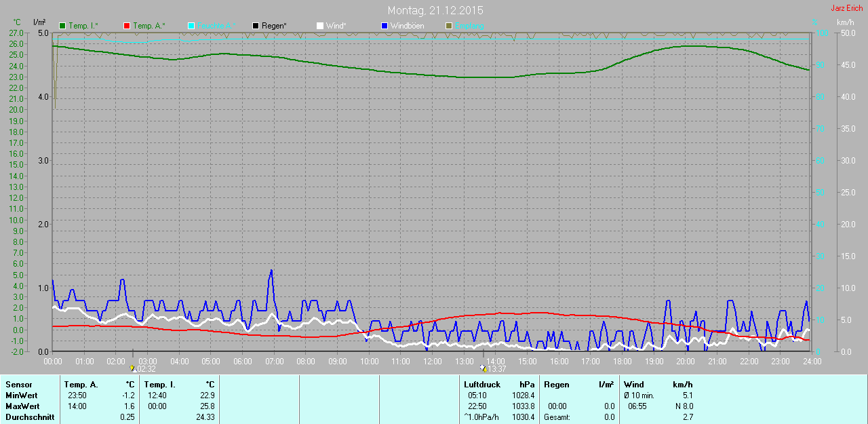Click the Durchschnitt row label
Viewport: 868px width, 424px height.
[30, 417]
